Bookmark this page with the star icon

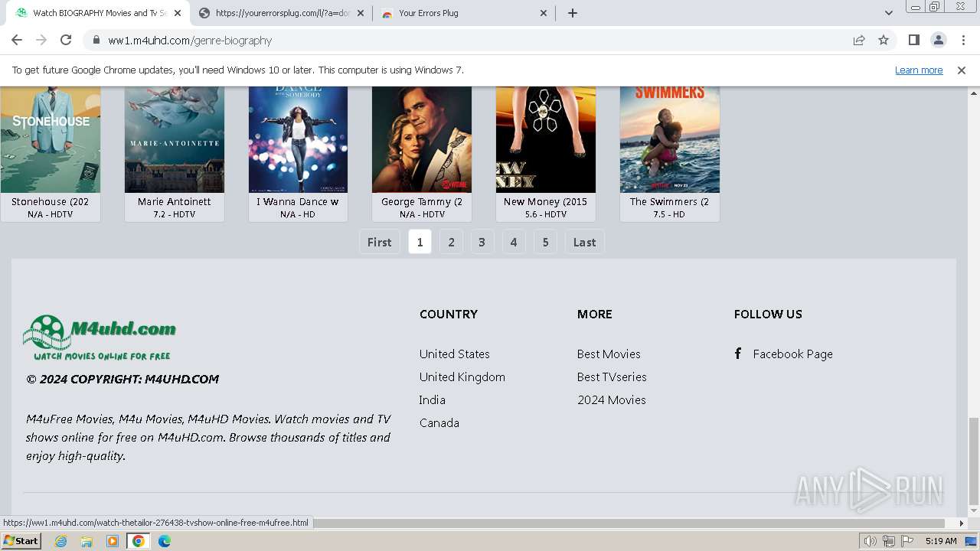pos(884,40)
